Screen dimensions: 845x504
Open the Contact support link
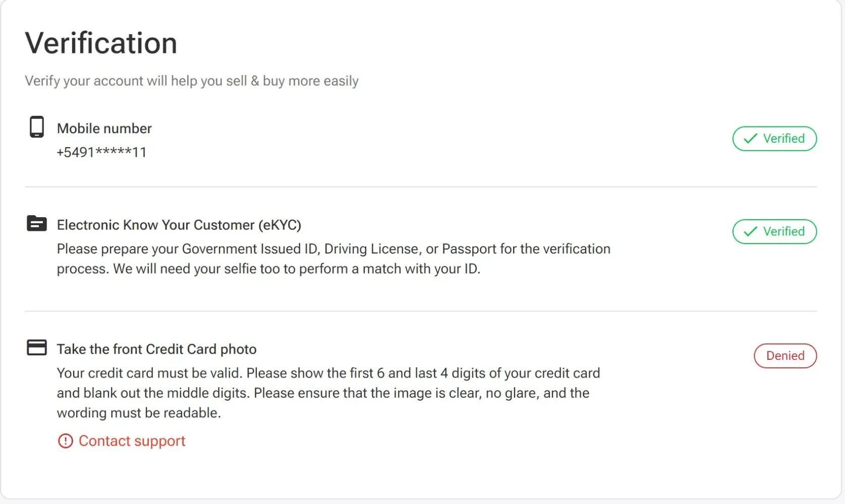tap(132, 441)
